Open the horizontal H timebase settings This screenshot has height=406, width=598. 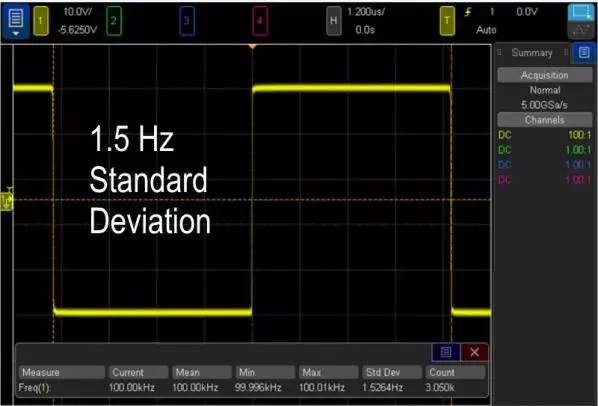coord(334,21)
